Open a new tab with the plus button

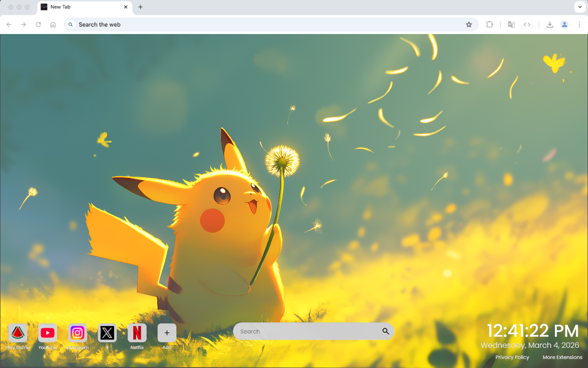click(140, 7)
